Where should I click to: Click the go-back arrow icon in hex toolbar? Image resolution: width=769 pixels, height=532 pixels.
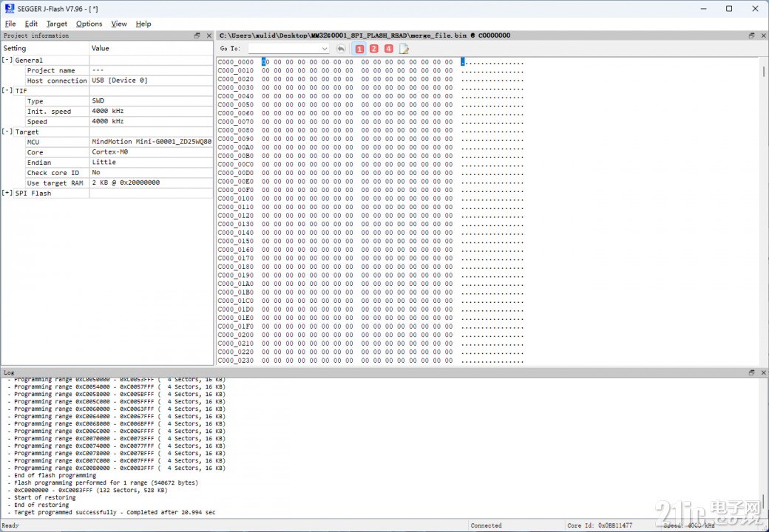click(341, 49)
